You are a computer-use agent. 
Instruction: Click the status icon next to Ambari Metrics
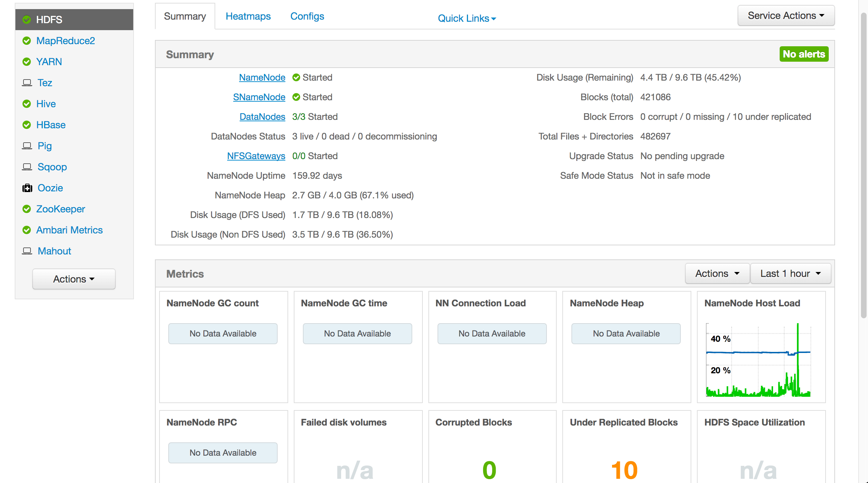click(x=27, y=230)
